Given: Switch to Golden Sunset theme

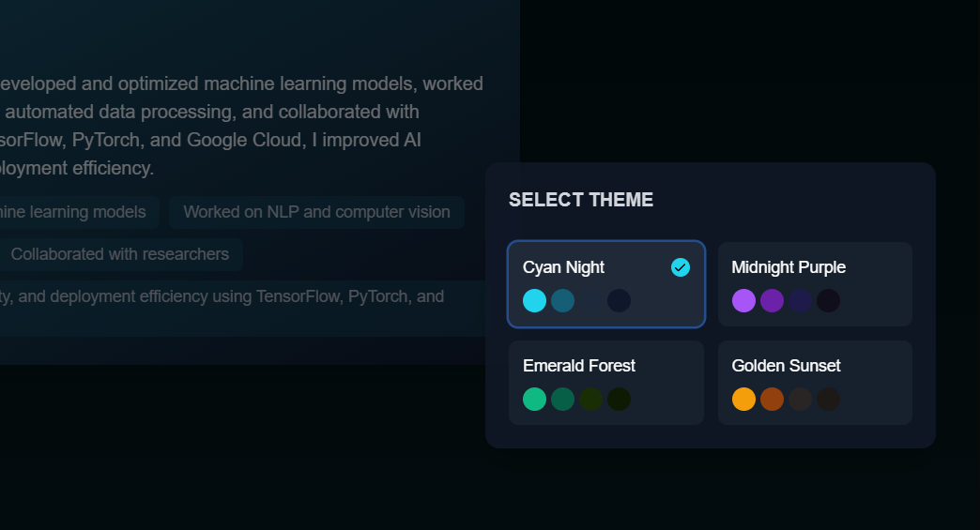Looking at the screenshot, I should 815,383.
